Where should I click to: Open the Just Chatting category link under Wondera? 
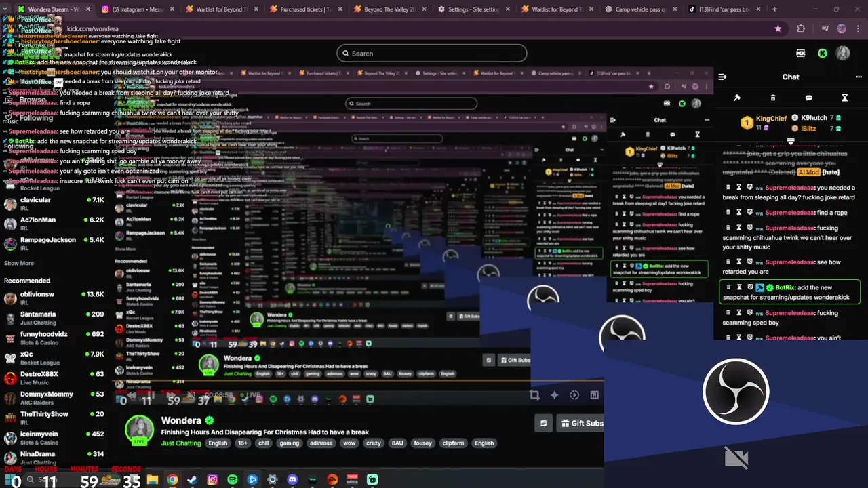click(x=181, y=443)
